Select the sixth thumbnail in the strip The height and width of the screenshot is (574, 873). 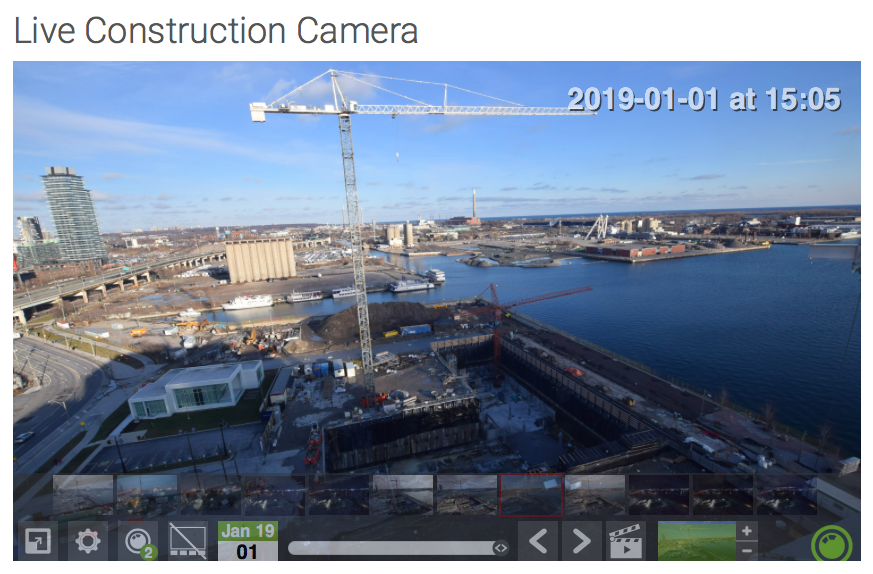coord(403,495)
